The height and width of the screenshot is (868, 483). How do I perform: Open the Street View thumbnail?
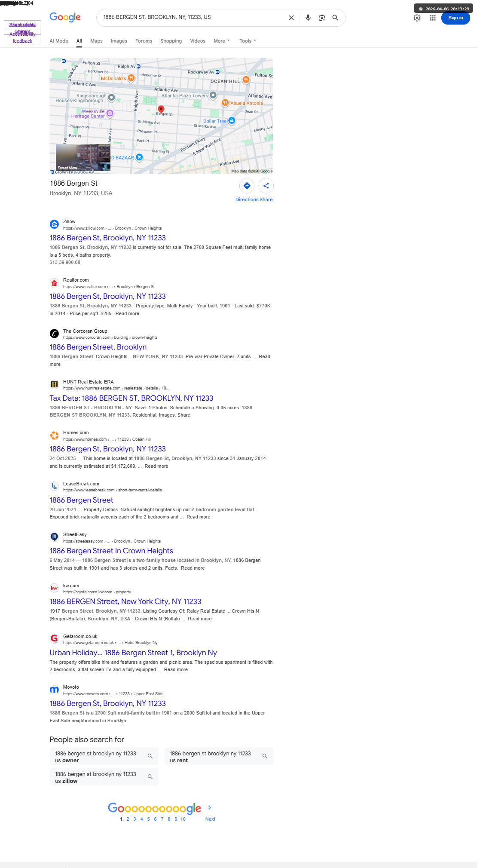pyautogui.click(x=83, y=158)
